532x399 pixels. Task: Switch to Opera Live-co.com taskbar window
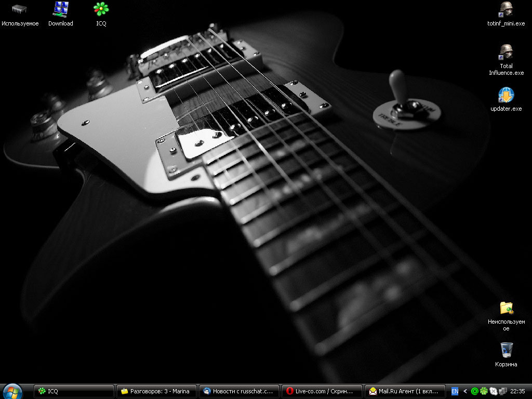click(322, 391)
